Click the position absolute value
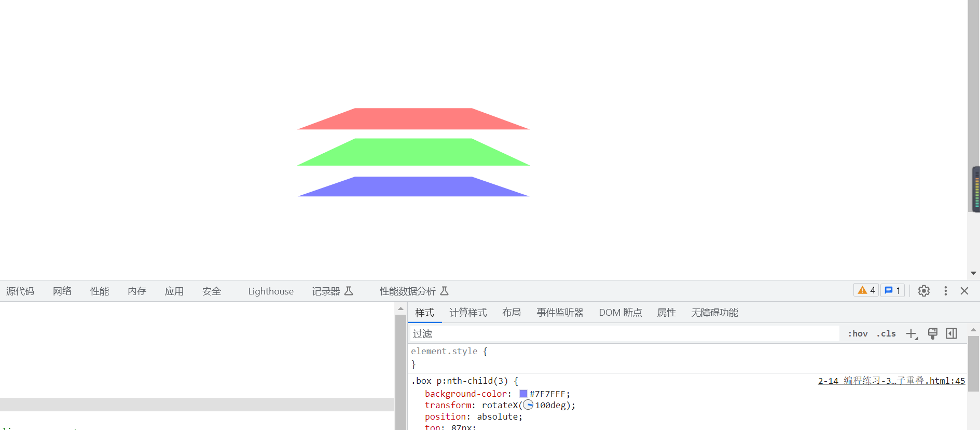The image size is (980, 430). 498,416
